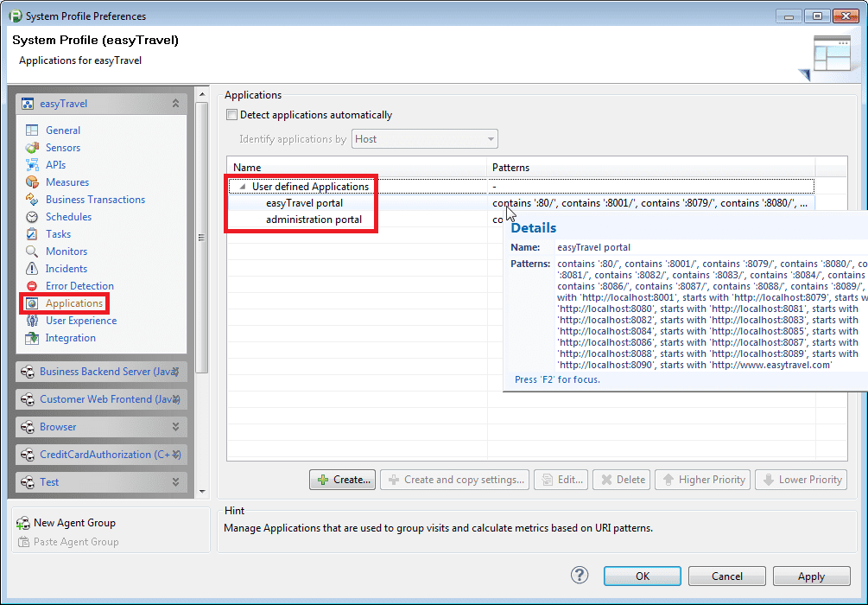Click the Patterns column header

651,168
